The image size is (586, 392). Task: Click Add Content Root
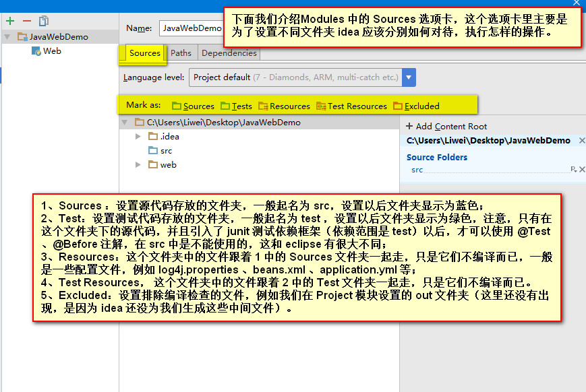[x=446, y=126]
